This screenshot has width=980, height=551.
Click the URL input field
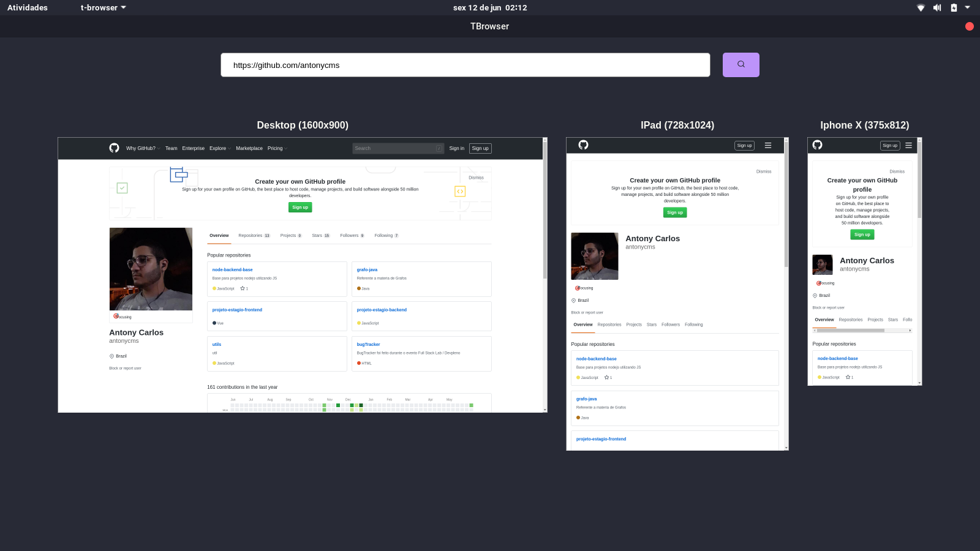click(x=466, y=65)
